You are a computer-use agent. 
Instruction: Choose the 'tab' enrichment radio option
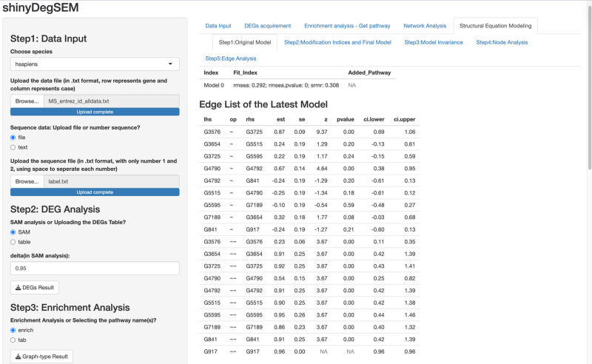[x=13, y=340]
